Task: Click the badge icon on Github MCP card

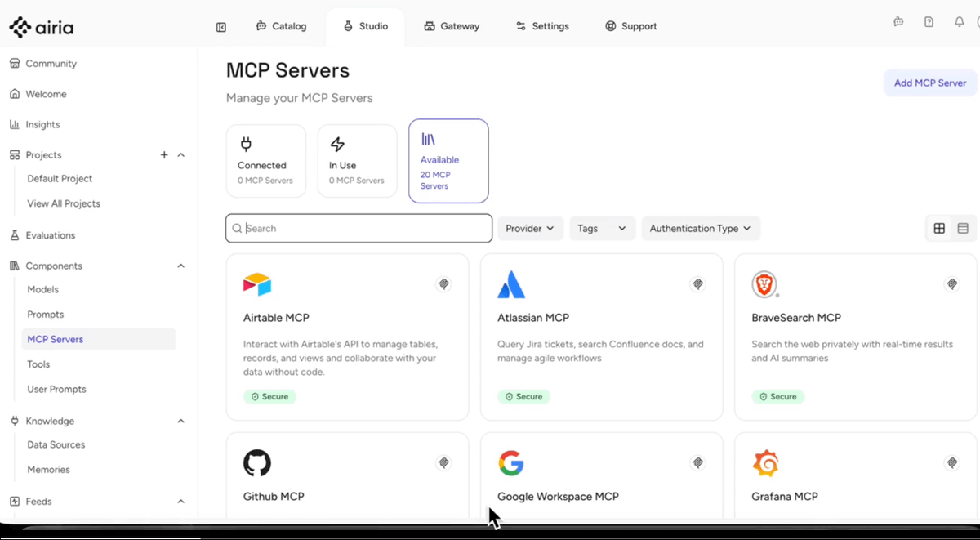Action: [443, 463]
